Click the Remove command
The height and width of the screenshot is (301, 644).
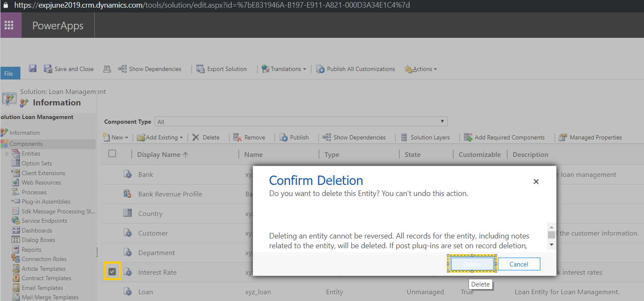(x=249, y=137)
